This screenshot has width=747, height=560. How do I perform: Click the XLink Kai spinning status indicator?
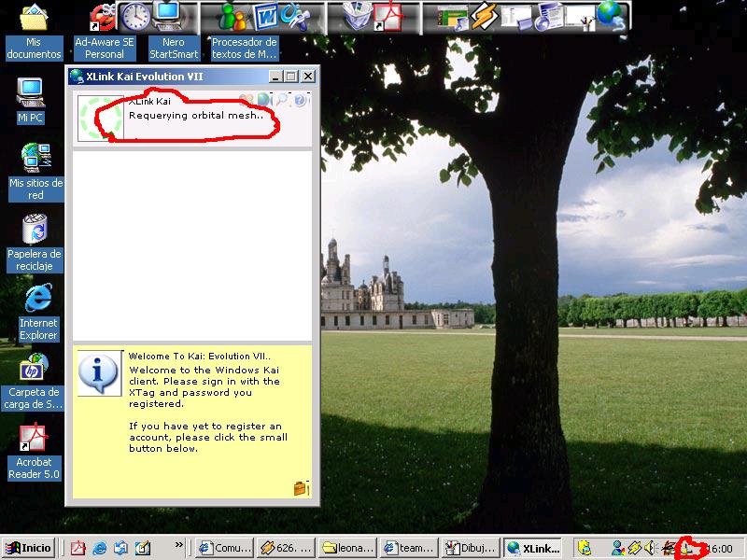[x=100, y=119]
